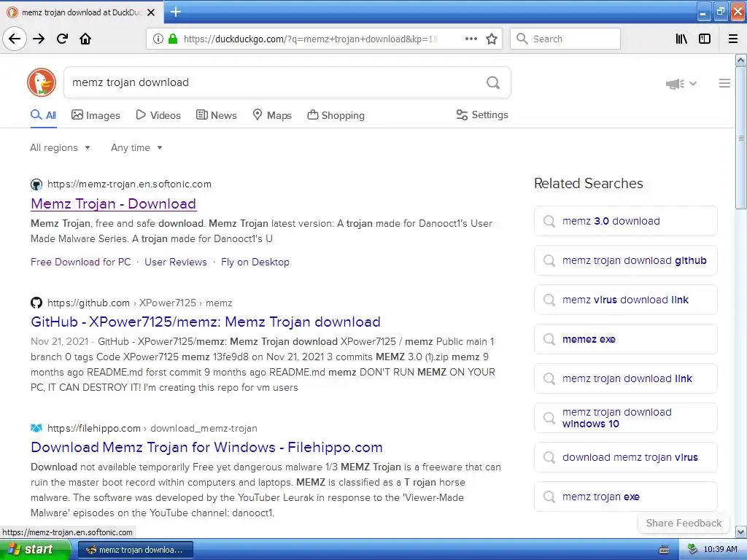Viewport: 747px width, 560px height.
Task: Click the Filehippo favicon on third result
Action: (x=36, y=428)
